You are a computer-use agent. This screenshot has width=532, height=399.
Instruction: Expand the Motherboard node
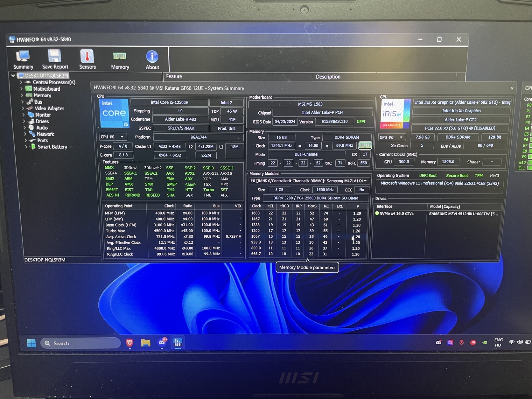pyautogui.click(x=21, y=88)
